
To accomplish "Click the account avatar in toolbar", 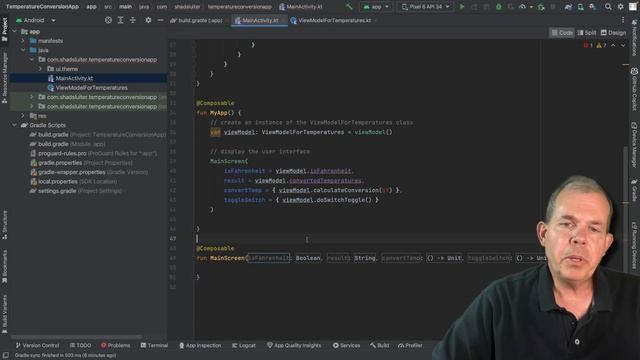I will click(x=633, y=7).
